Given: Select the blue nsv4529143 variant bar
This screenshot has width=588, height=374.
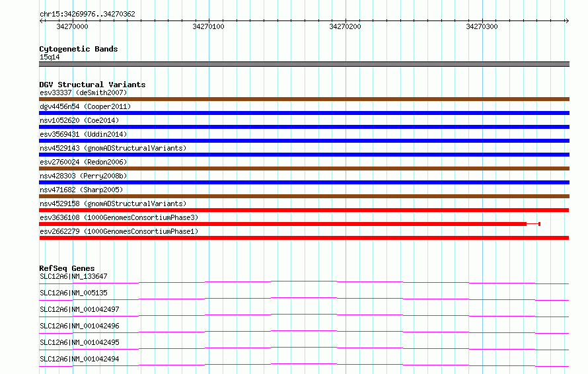Looking at the screenshot, I should pos(304,155).
